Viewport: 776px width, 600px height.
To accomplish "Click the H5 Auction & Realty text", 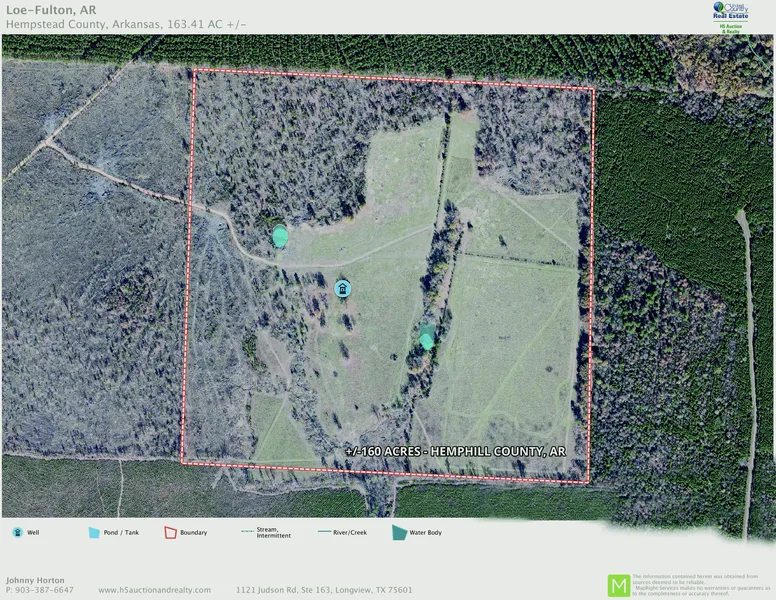I will pos(732,28).
